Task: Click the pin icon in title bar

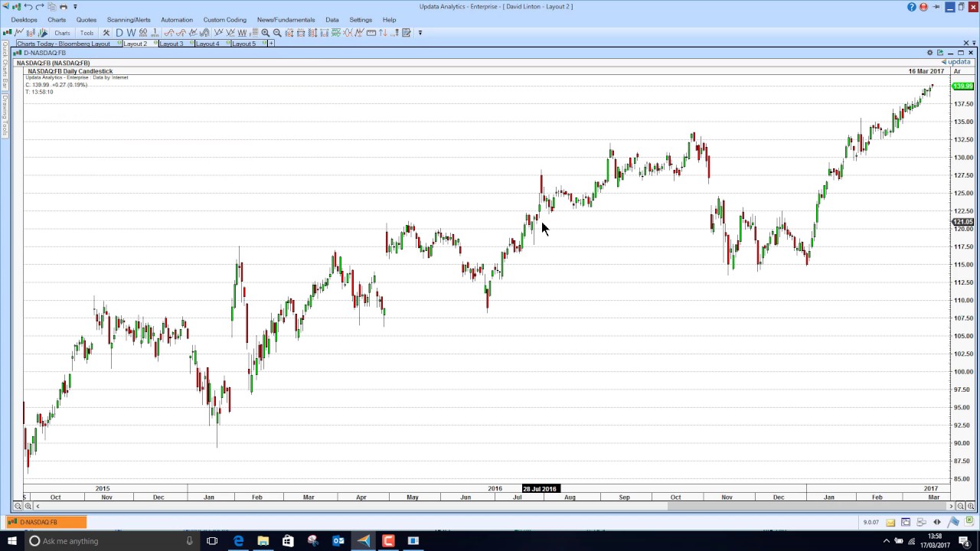Action: (x=936, y=7)
